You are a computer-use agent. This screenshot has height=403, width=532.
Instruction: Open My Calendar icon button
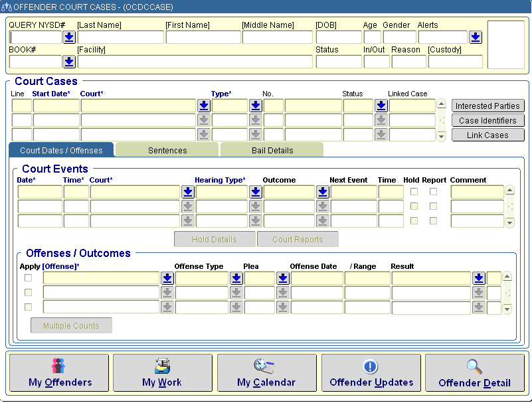coord(266,372)
